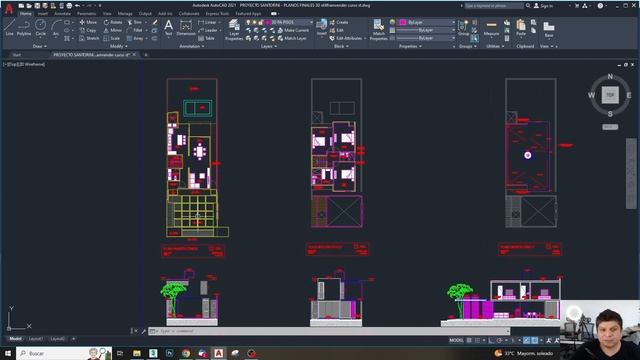
Task: Click Make Current layer button
Action: [x=293, y=30]
